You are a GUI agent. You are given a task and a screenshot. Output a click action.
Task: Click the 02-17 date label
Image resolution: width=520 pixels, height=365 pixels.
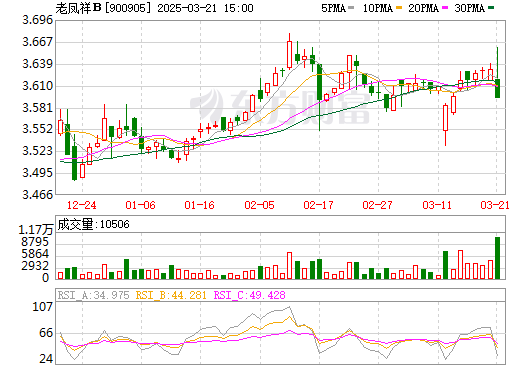point(318,205)
